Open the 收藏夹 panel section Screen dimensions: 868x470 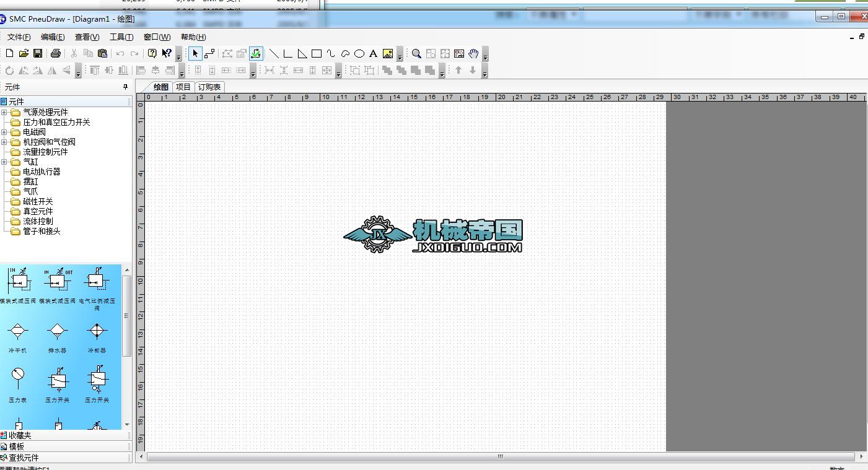66,435
